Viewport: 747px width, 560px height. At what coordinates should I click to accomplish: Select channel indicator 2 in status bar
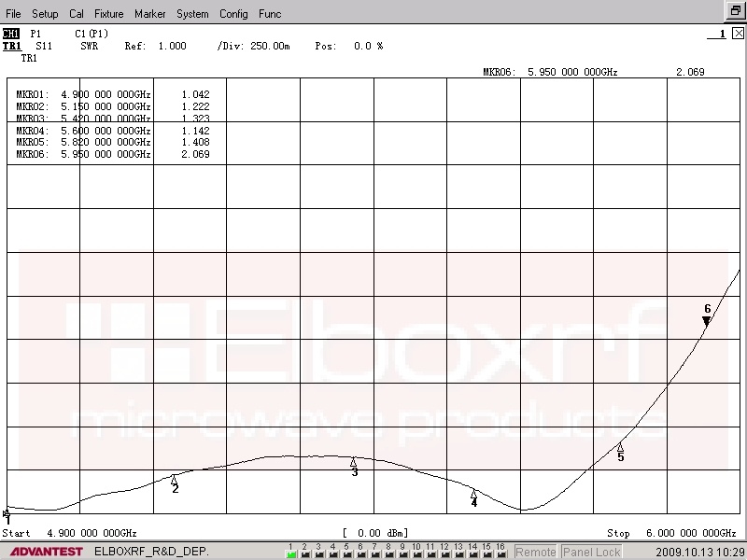pos(304,552)
